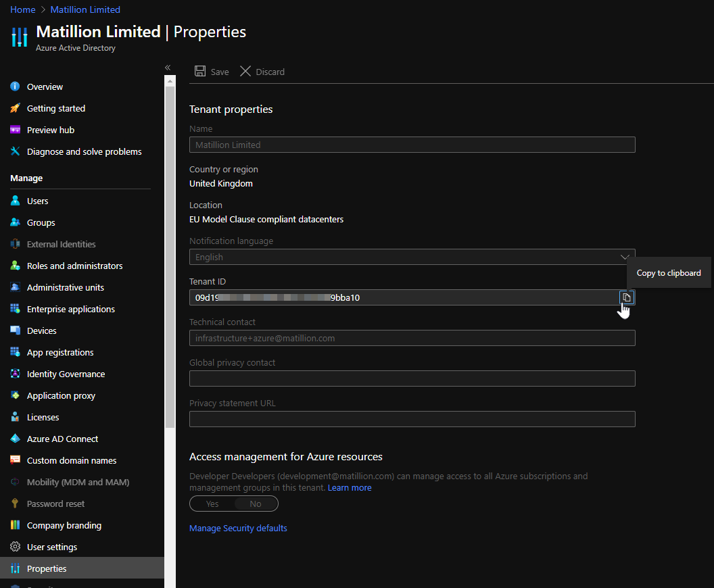Click the Getting started rocket icon
This screenshot has width=714, height=588.
click(15, 108)
